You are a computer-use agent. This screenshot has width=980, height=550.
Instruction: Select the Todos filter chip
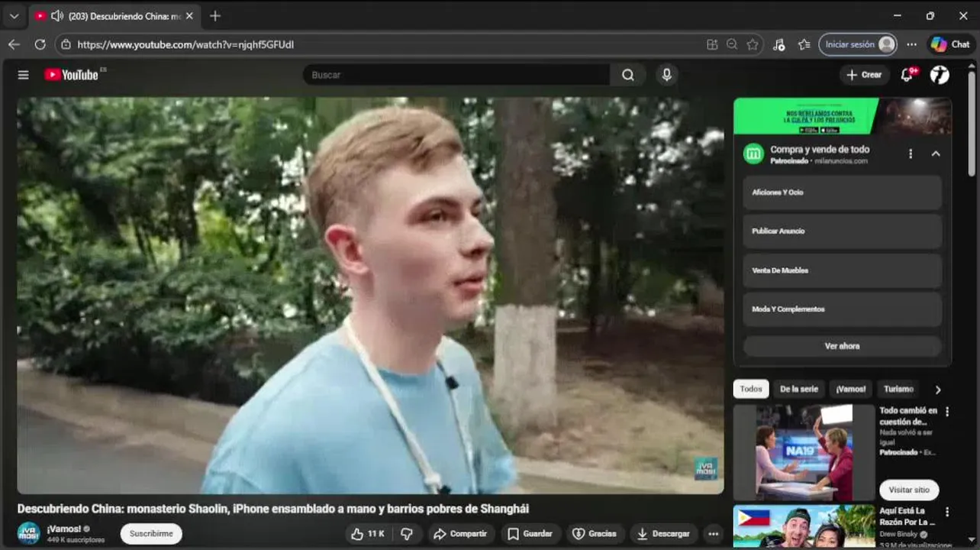pos(751,389)
